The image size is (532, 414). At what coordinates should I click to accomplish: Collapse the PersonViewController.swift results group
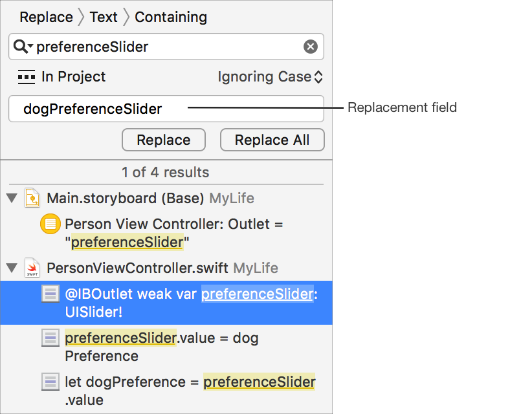[x=12, y=268]
